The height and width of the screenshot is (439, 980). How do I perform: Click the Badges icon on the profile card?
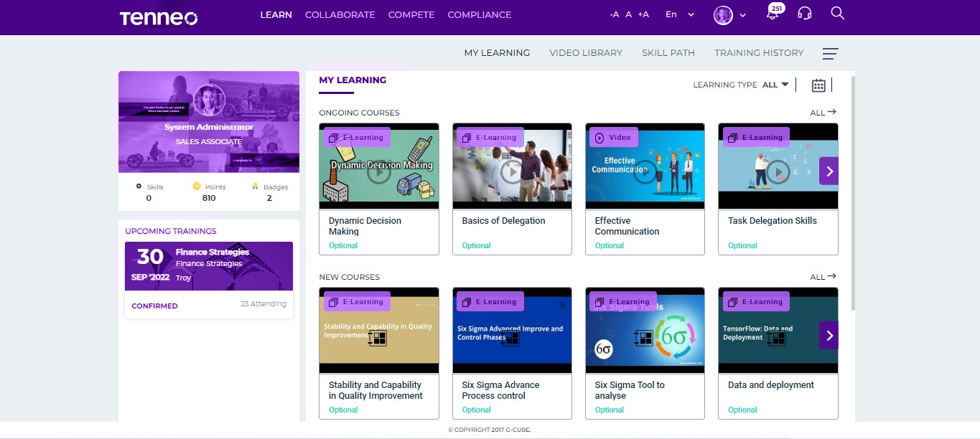(256, 186)
